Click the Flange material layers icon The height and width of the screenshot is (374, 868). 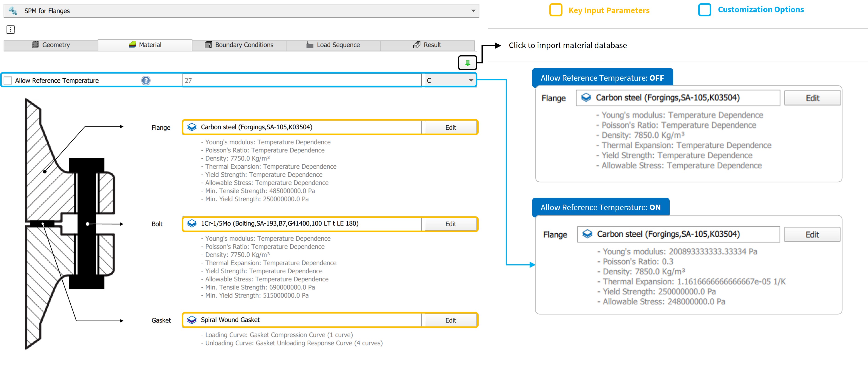[192, 127]
